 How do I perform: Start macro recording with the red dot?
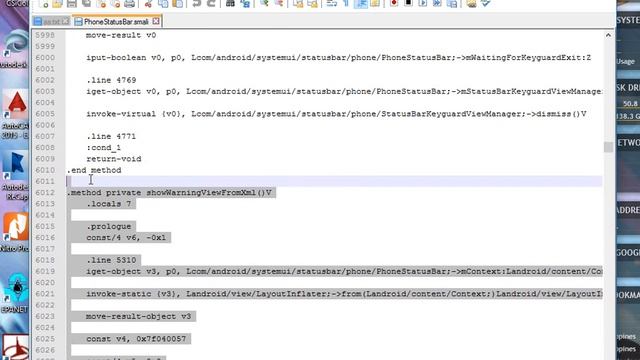point(394,4)
